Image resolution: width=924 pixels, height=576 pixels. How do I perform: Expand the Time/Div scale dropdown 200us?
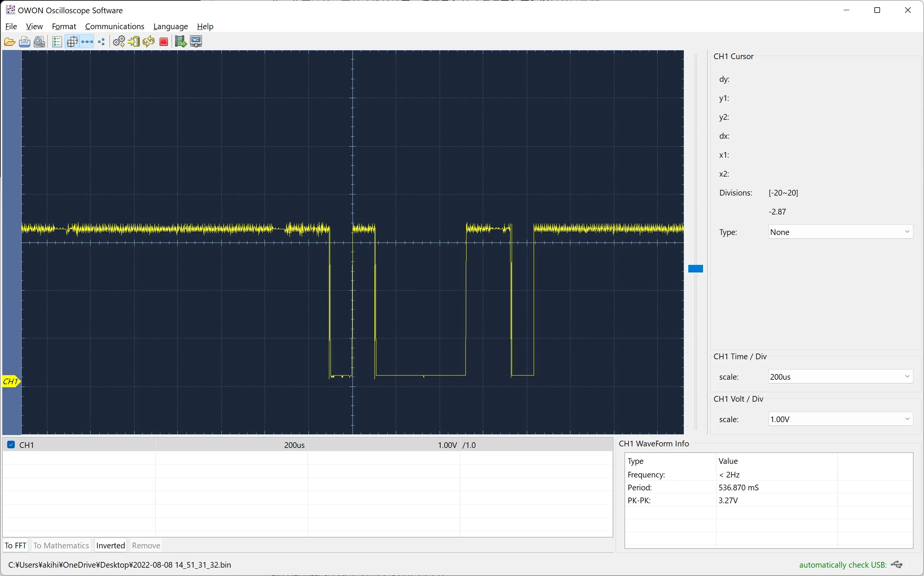(x=840, y=377)
